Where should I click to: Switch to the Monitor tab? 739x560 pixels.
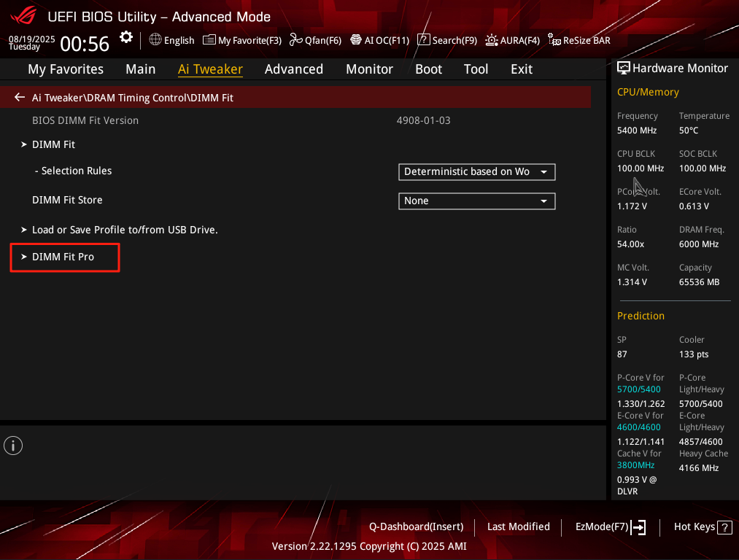pos(369,69)
